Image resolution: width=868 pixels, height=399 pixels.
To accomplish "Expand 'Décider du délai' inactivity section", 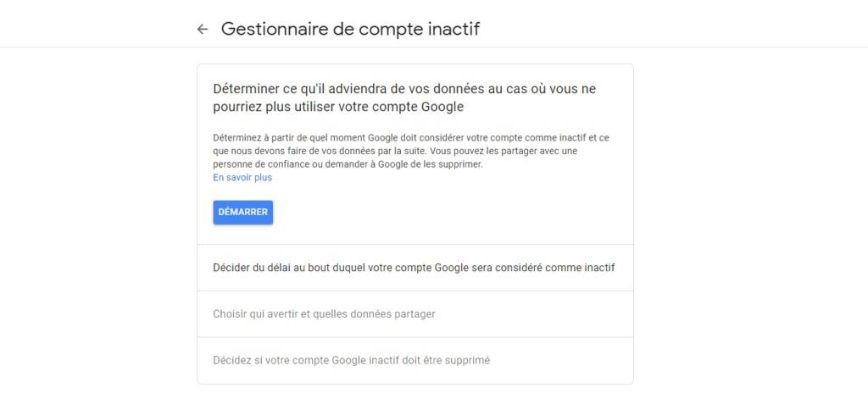I will 414,268.
